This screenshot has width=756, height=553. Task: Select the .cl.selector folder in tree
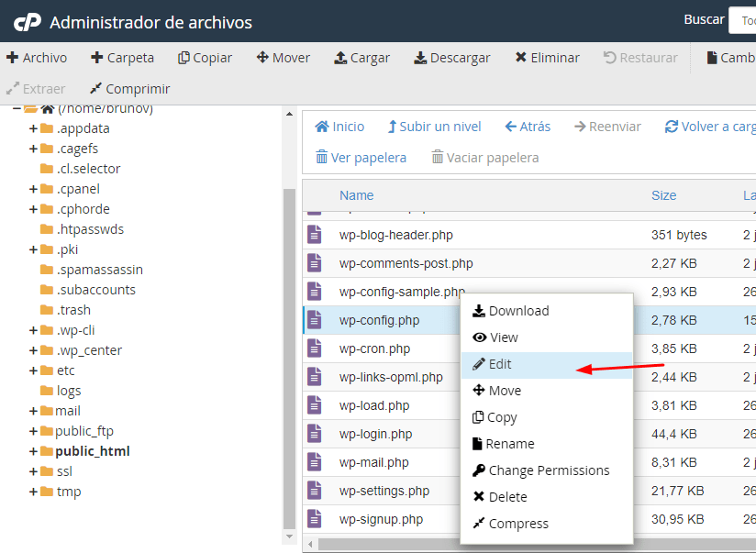point(88,169)
